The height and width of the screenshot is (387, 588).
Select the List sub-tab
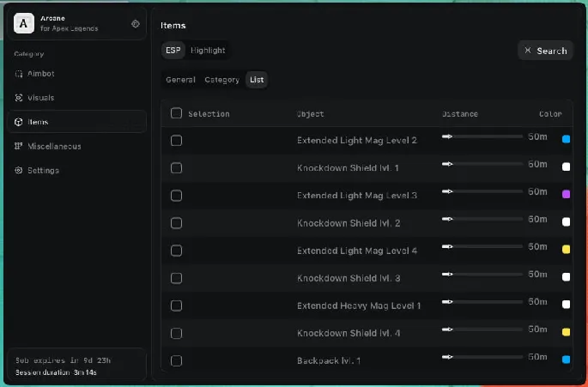click(x=257, y=80)
